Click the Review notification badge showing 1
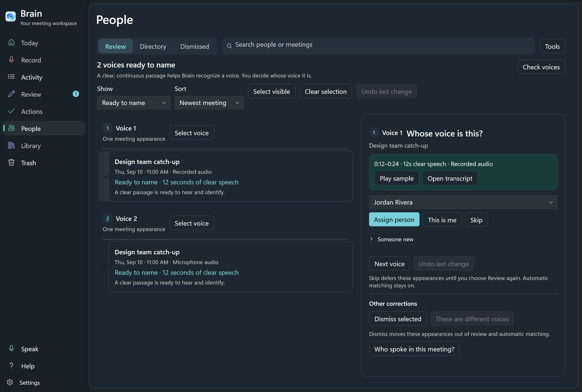582x392 pixels. tap(76, 94)
